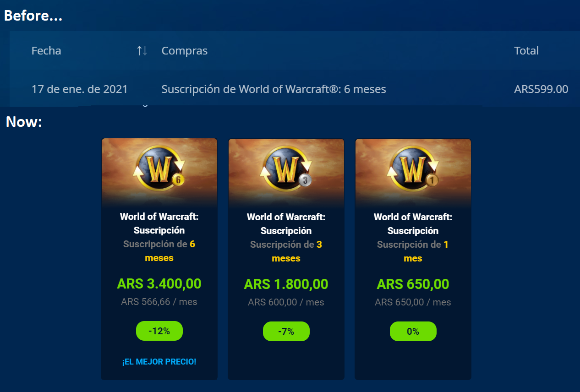Click the ARS 1.800,00 price

coord(286,284)
